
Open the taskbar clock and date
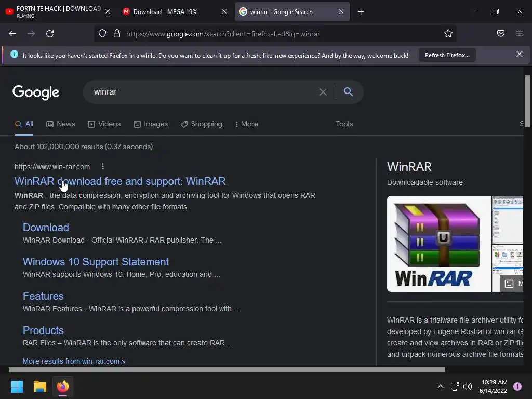(494, 387)
